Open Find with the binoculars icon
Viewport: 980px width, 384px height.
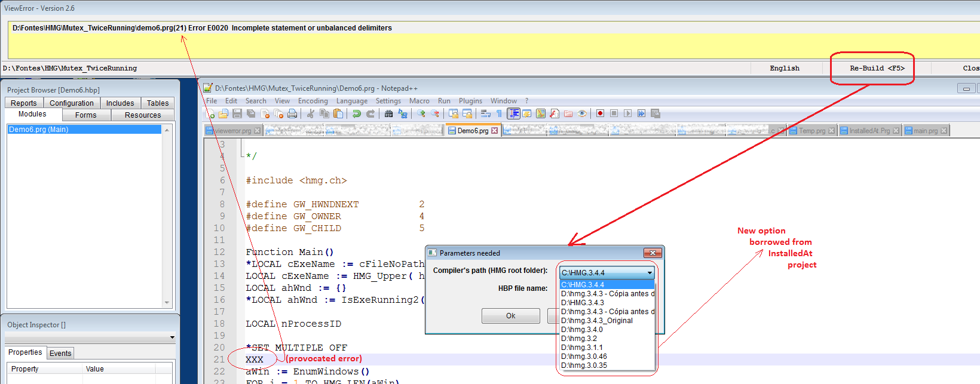[389, 113]
